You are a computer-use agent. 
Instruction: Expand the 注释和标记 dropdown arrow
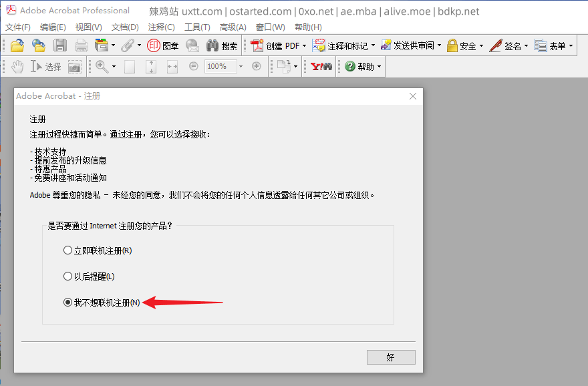(373, 45)
